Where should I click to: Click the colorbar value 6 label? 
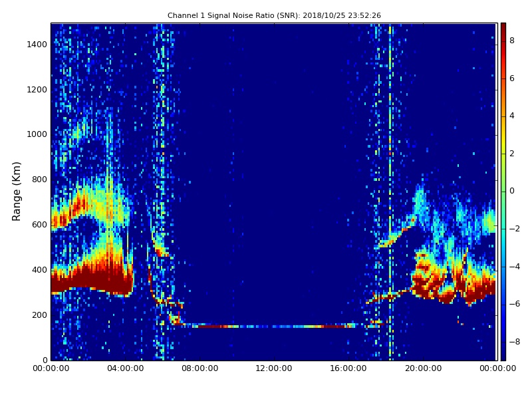click(x=512, y=78)
